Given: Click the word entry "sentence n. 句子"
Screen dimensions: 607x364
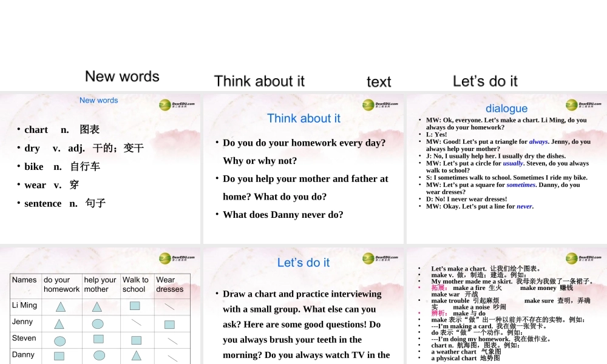Looking at the screenshot, I should 65,203.
